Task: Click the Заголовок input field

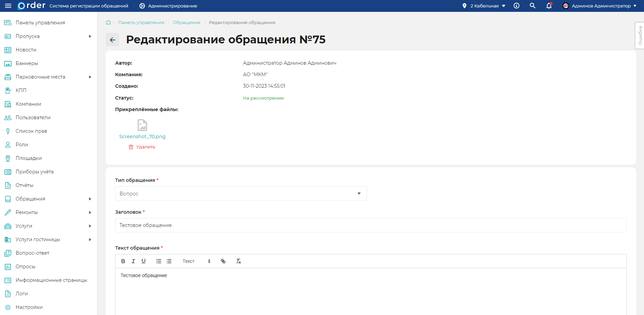Action: coord(370,225)
